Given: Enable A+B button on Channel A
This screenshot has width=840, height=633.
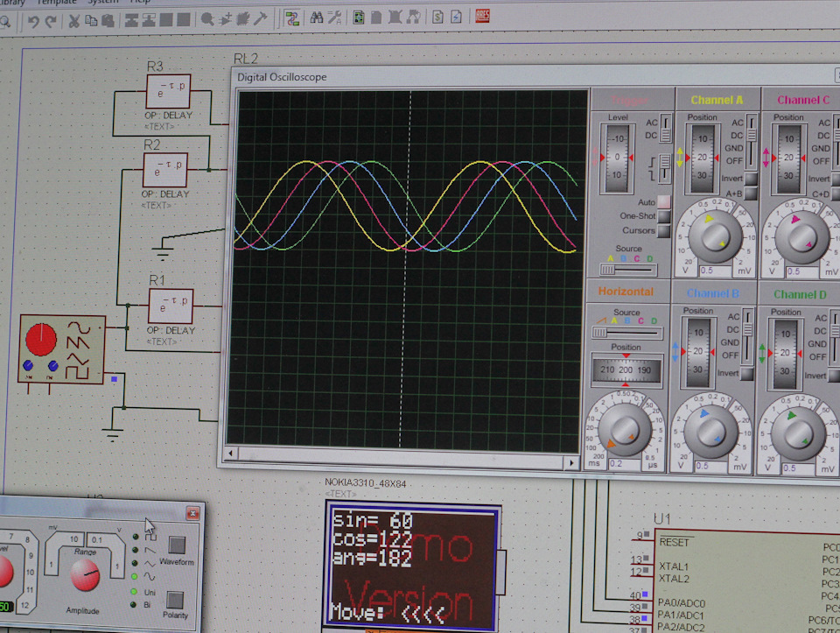Looking at the screenshot, I should pyautogui.click(x=750, y=193).
